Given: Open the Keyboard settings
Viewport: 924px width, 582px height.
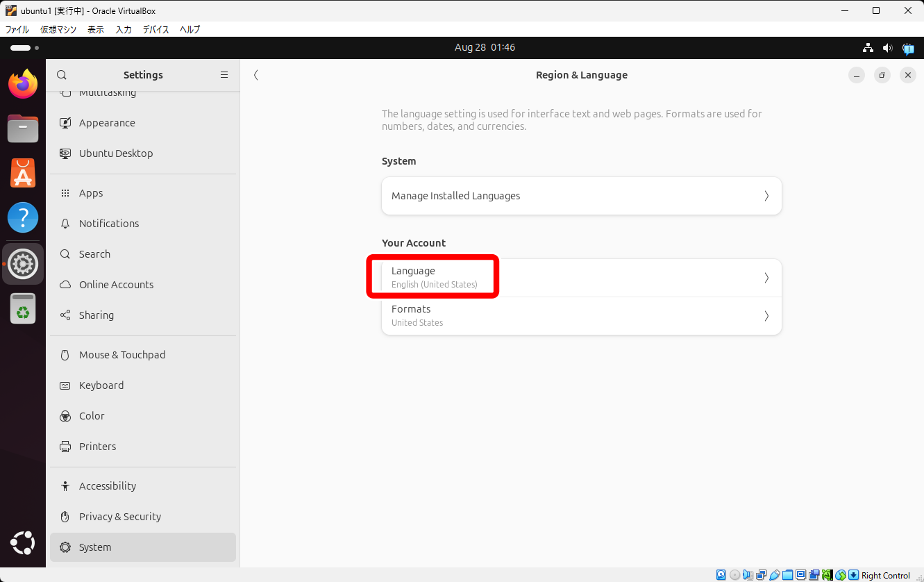Looking at the screenshot, I should pyautogui.click(x=143, y=385).
